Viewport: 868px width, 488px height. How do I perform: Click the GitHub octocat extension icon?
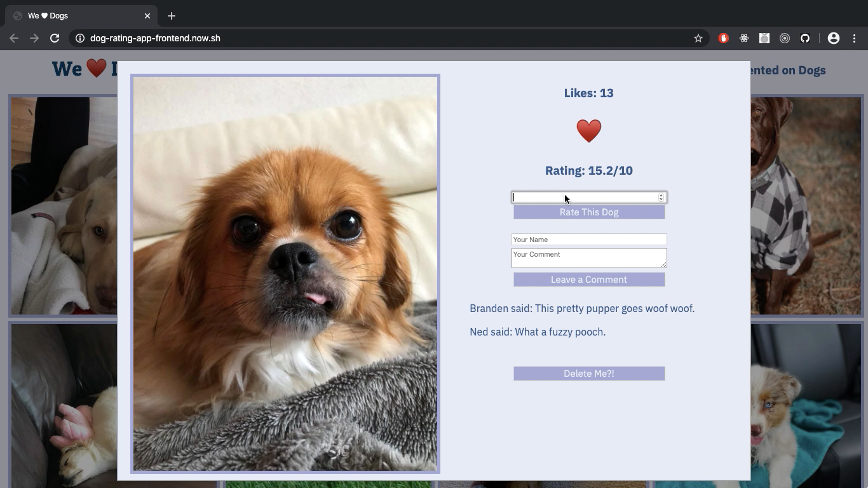tap(804, 38)
